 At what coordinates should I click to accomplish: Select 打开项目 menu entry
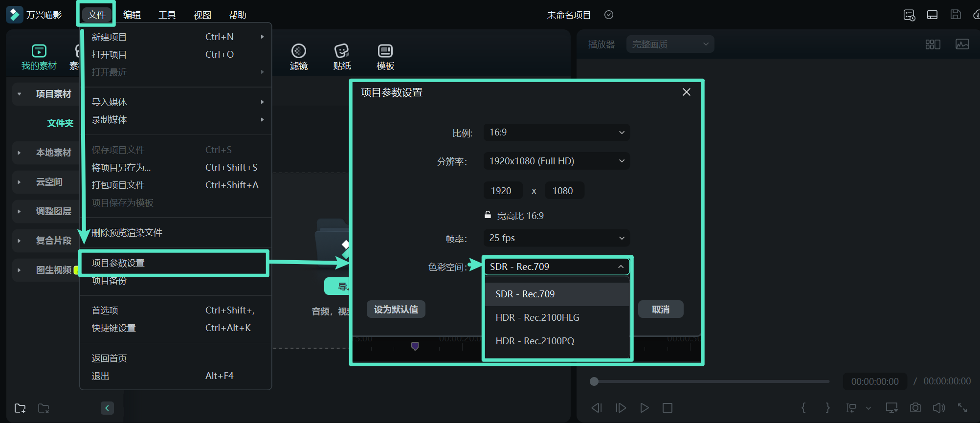click(176, 54)
